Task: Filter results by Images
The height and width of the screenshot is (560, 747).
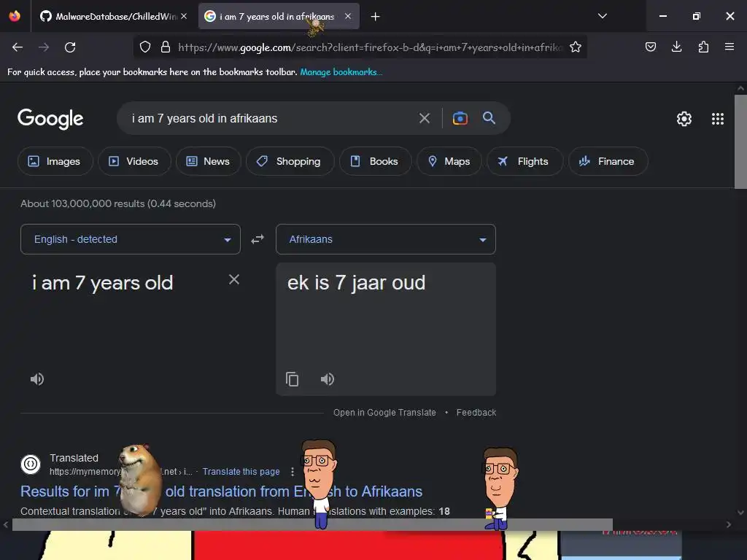Action: coord(55,161)
